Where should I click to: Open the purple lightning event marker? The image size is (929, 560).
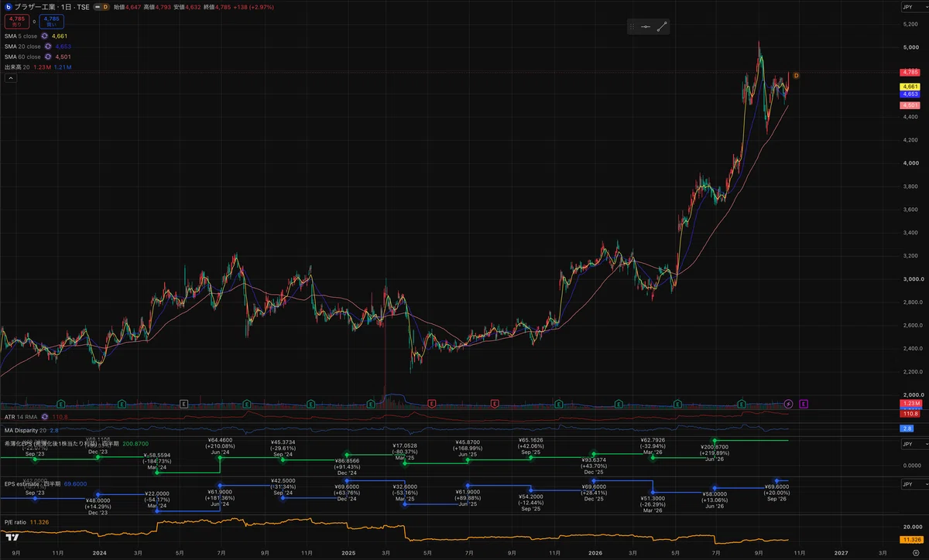788,404
